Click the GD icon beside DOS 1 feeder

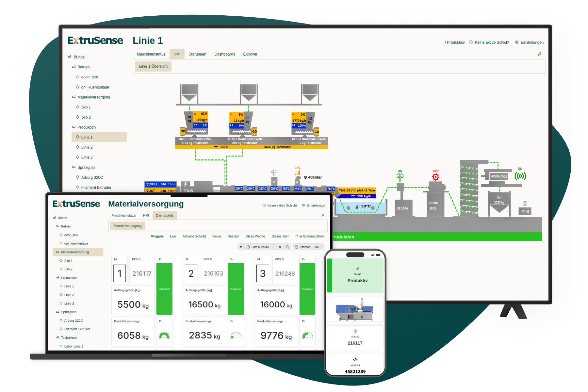[x=183, y=131]
